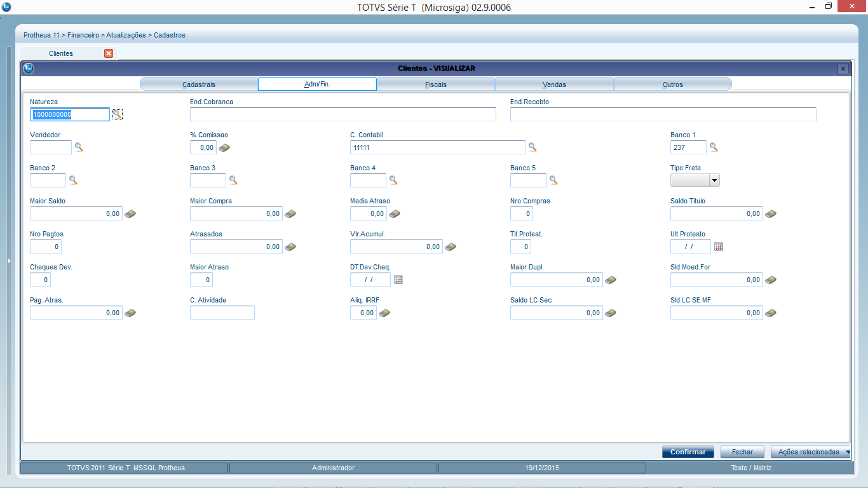Viewport: 868px width, 488px height.
Task: Click the Maior Saldo calculator icon
Action: click(130, 213)
